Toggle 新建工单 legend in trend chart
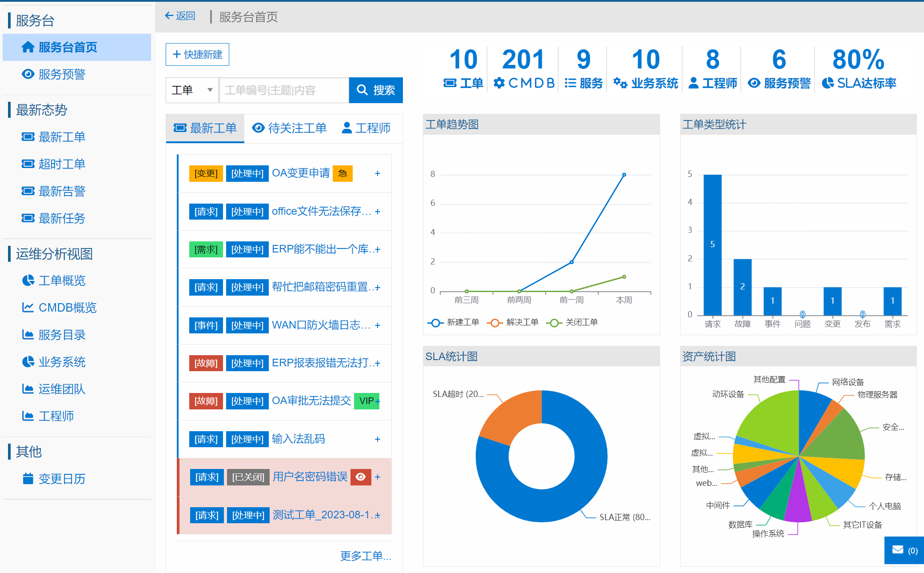This screenshot has width=924, height=573. [x=453, y=322]
